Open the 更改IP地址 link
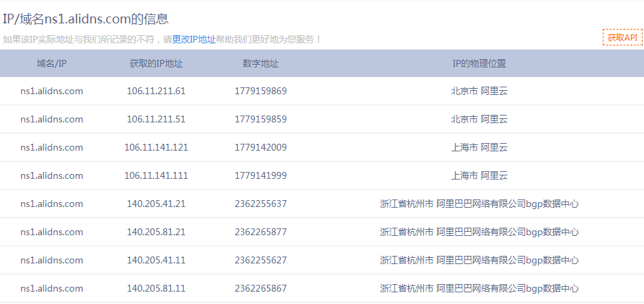This screenshot has height=304, width=644. (x=194, y=39)
